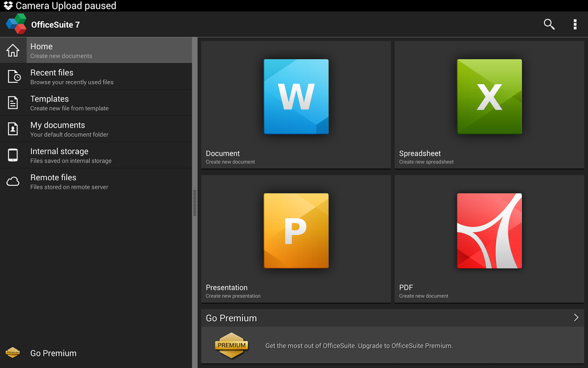This screenshot has width=588, height=368.
Task: Select the Document tile with blue W icon
Action: tap(296, 96)
